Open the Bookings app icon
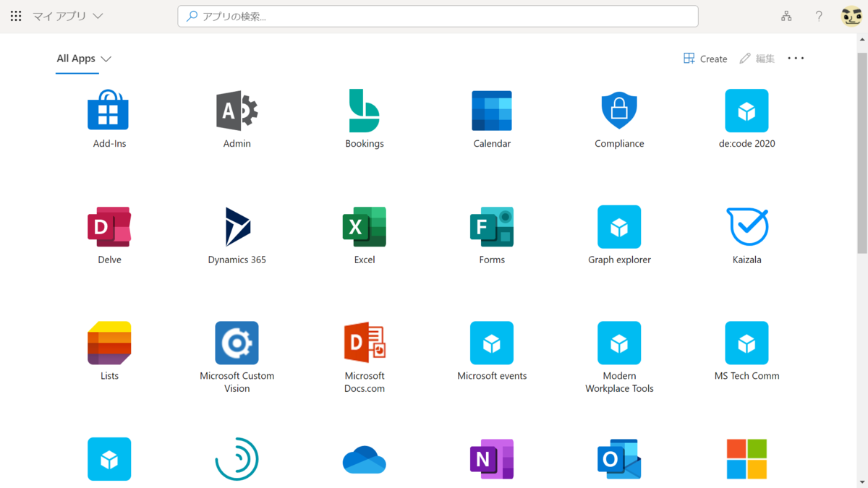The width and height of the screenshot is (868, 488). pyautogui.click(x=364, y=110)
